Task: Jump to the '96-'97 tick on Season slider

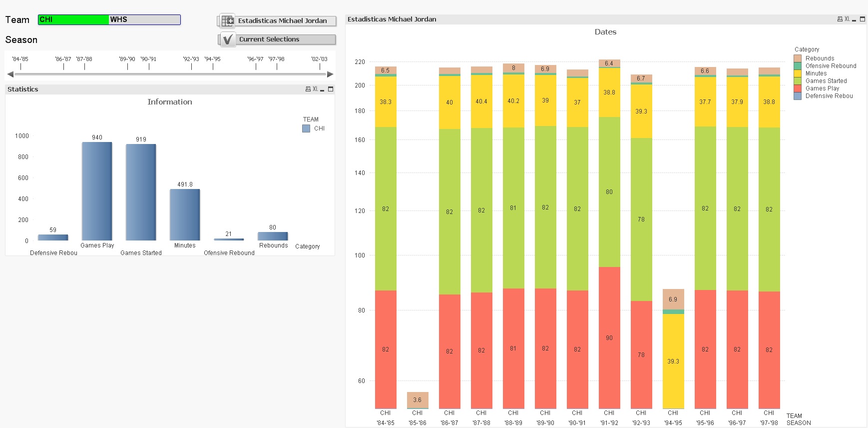Action: click(x=256, y=59)
